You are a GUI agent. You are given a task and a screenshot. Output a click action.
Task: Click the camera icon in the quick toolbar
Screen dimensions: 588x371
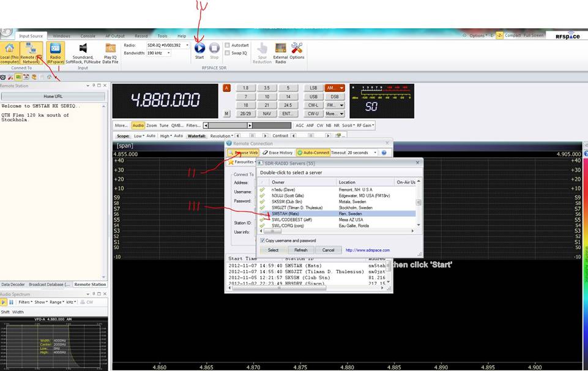coord(2,77)
